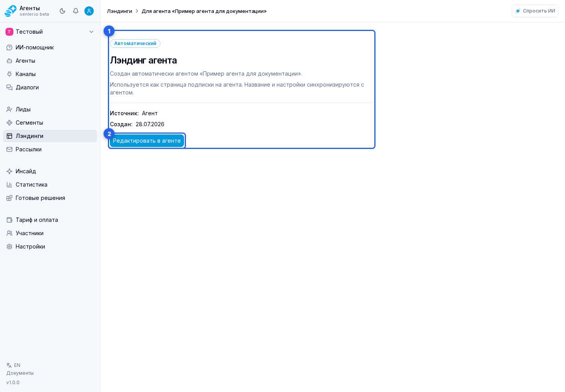The image size is (565, 392).
Task: Switch language to EN
Action: click(x=13, y=365)
